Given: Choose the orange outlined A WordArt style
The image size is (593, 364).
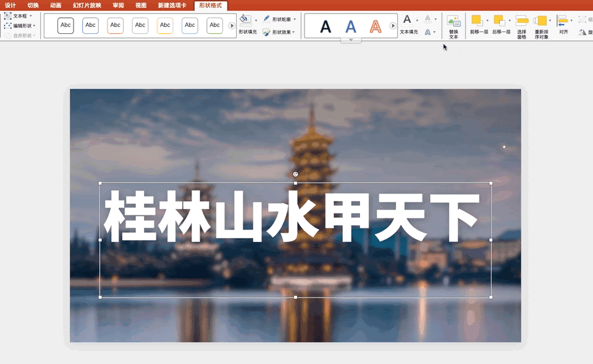Looking at the screenshot, I should (376, 27).
